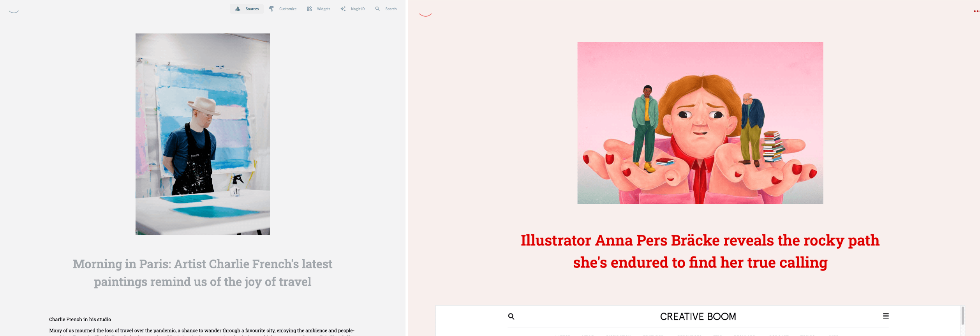Click the grey smile logo at top left
Screen dimensions: 980x336
point(14,12)
